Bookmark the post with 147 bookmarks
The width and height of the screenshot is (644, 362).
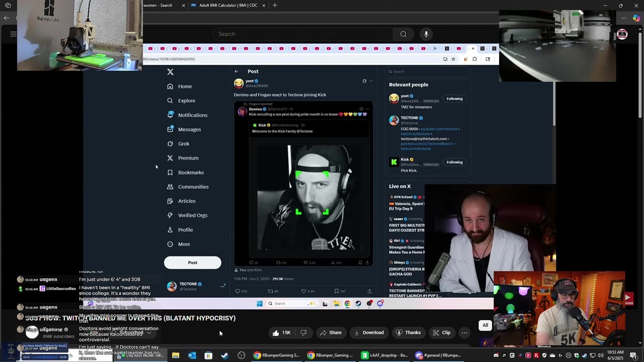tap(337, 291)
